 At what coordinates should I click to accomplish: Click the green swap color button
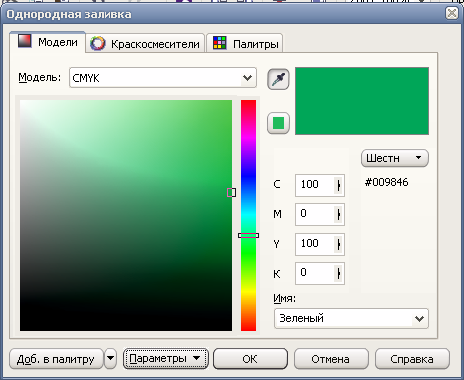(278, 123)
